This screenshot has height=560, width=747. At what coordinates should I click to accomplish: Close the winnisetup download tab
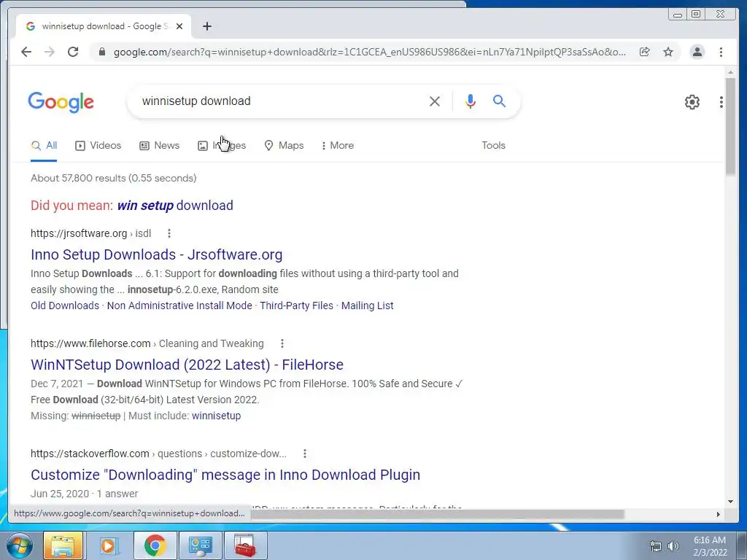[179, 26]
